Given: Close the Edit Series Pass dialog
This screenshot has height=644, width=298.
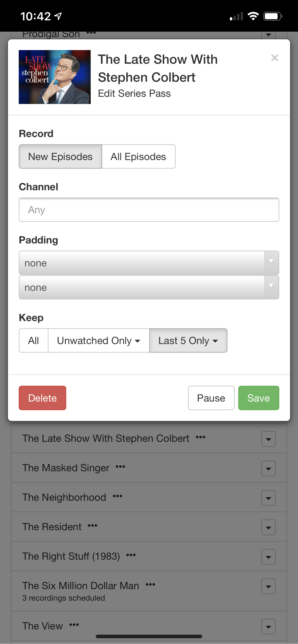Looking at the screenshot, I should coord(274,58).
